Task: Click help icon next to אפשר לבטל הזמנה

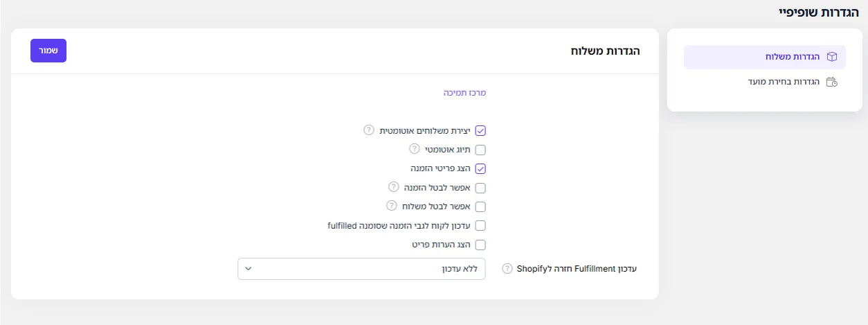Action: [x=394, y=186]
